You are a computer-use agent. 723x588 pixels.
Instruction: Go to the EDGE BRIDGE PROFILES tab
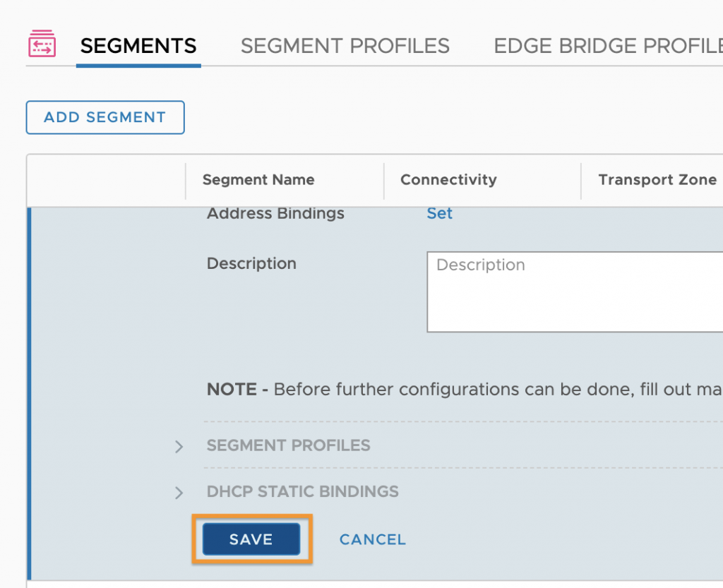point(608,46)
